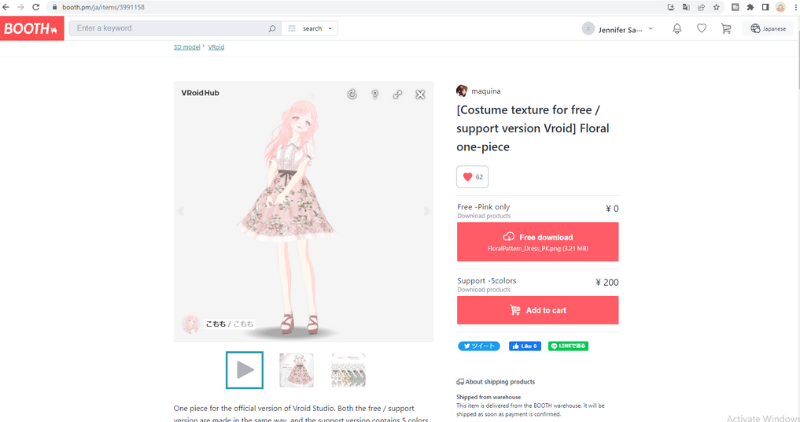This screenshot has width=800, height=422.
Task: Change language with the Japanese button
Action: 768,29
